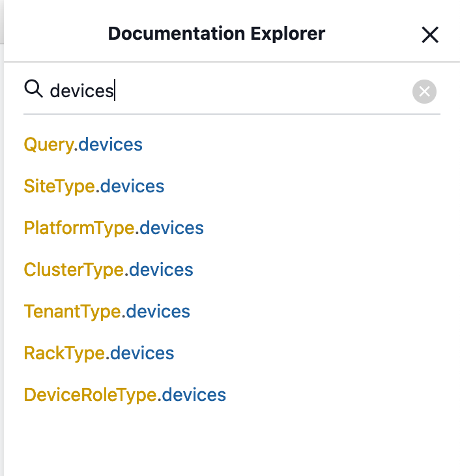Open the Query type link
Image resolution: width=460 pixels, height=476 pixels.
(48, 144)
